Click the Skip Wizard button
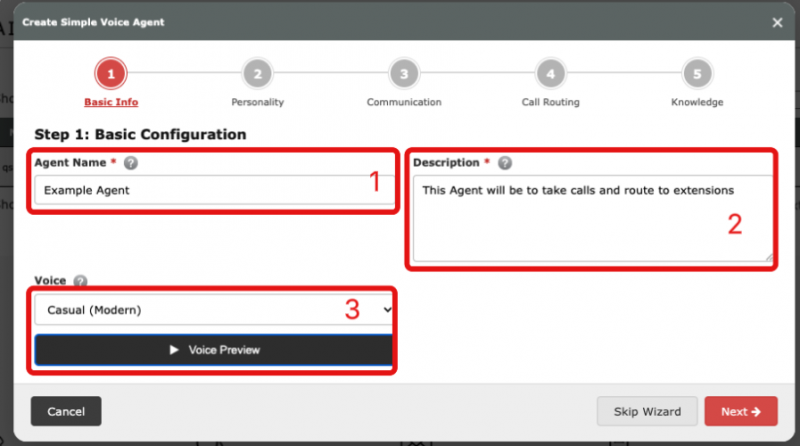Viewport: 800px width, 446px height. click(647, 411)
